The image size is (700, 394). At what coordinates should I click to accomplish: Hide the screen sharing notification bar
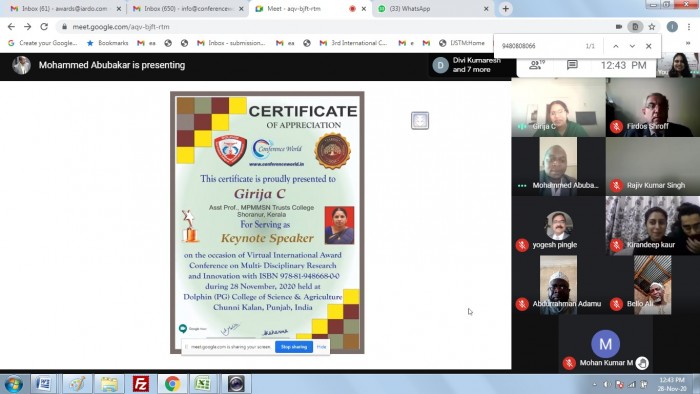321,347
